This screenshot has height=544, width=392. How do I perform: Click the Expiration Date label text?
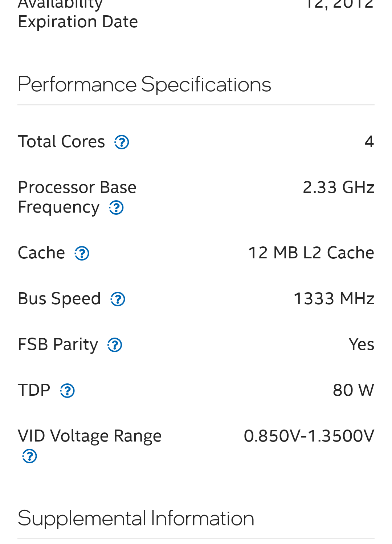(78, 22)
